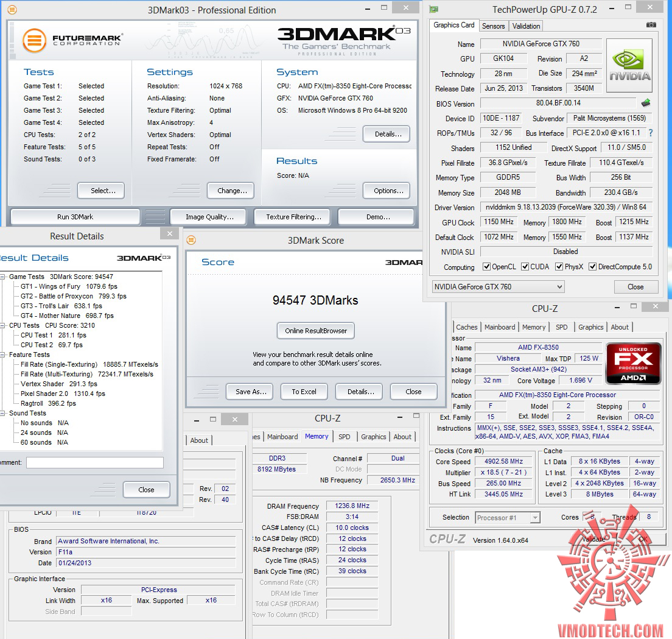Click the NVIDIA logo in GPU-Z
Screen dimensions: 672x639
pyautogui.click(x=629, y=66)
